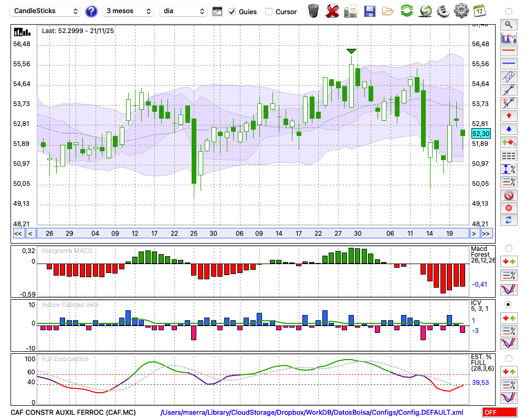
Task: Click the blue floppy disk save icon
Action: coord(370,10)
